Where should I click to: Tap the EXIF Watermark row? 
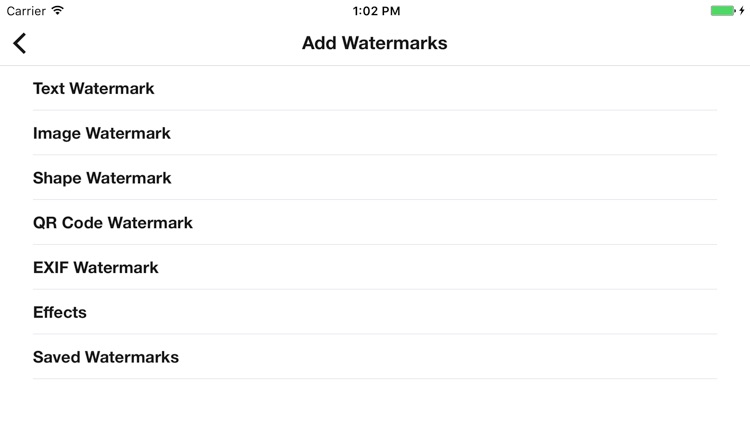click(x=96, y=268)
